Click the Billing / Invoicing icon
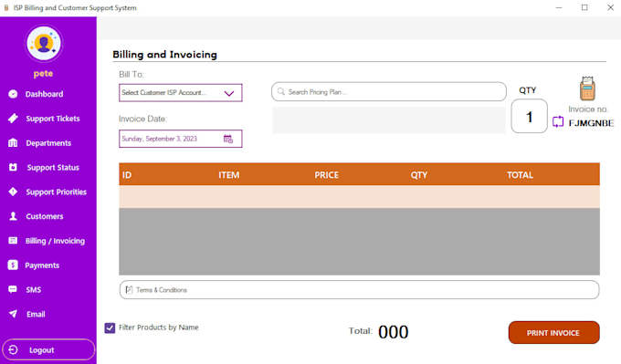 tap(13, 241)
